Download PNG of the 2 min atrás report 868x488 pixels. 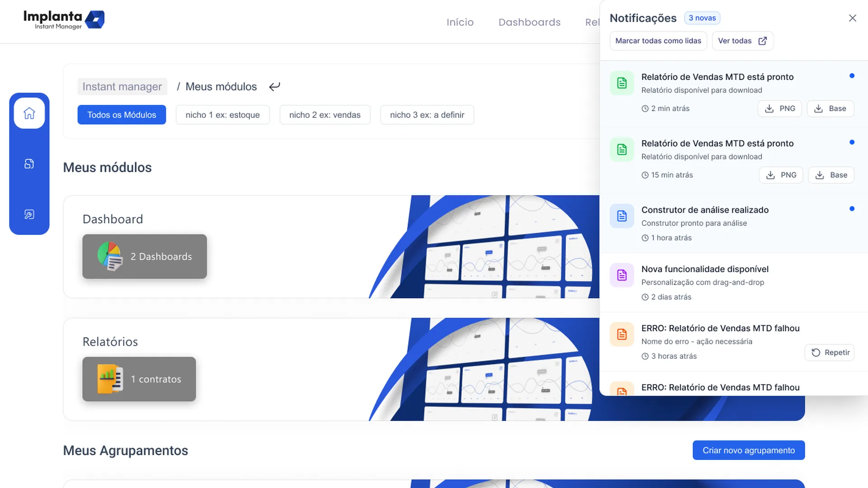click(x=779, y=108)
